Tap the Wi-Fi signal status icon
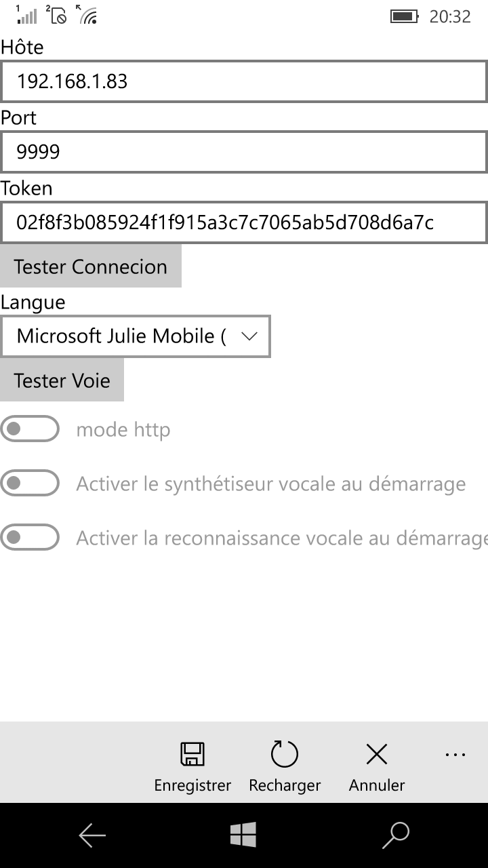 [x=87, y=15]
